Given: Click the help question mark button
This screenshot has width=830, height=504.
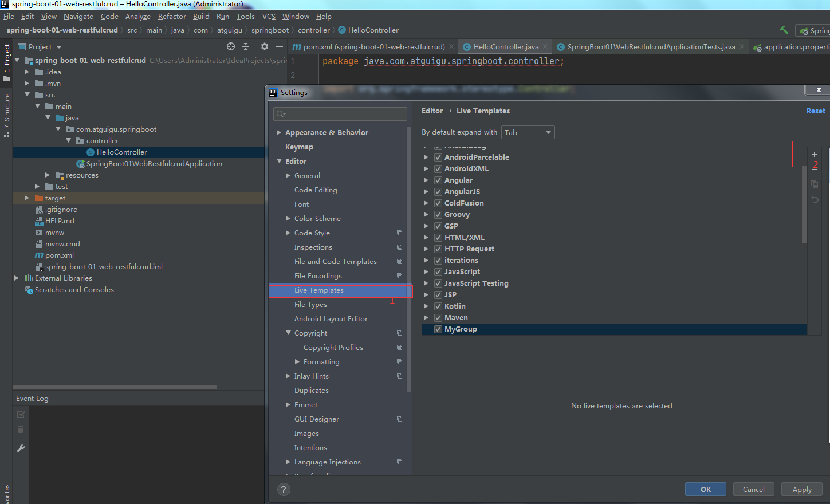Looking at the screenshot, I should (x=283, y=489).
